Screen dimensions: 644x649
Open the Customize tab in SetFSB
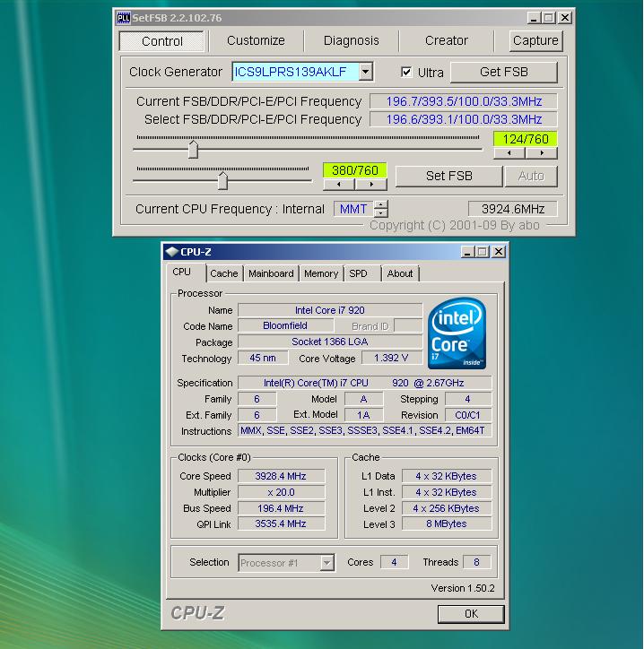[x=256, y=40]
